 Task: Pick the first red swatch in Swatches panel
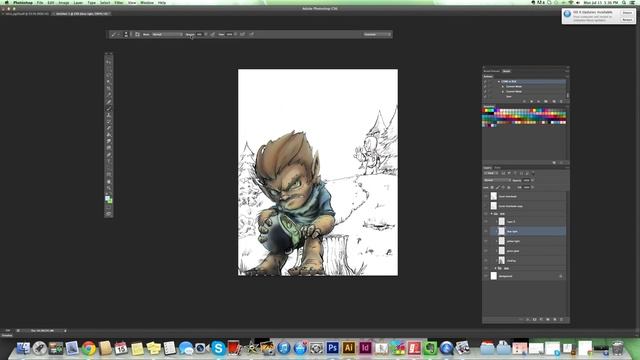point(484,110)
